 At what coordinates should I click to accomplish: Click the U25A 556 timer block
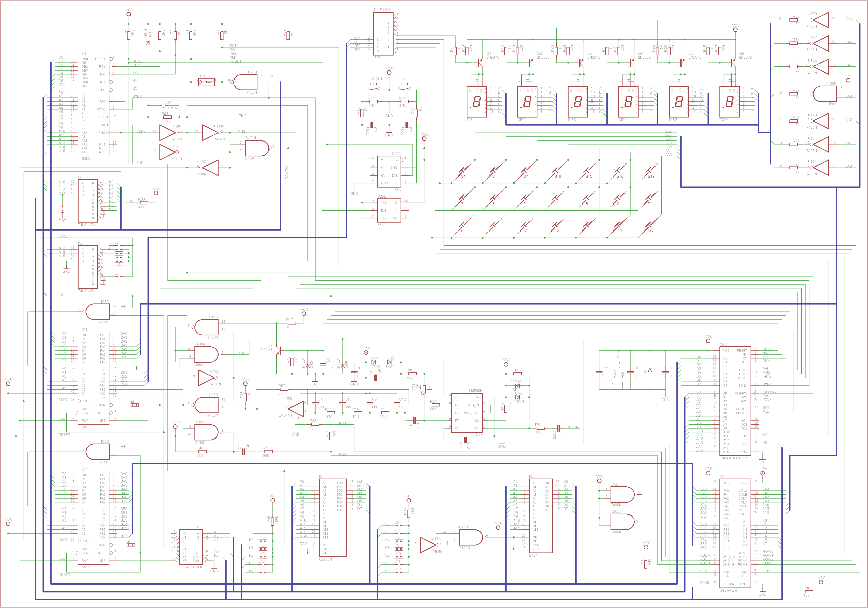[x=389, y=171]
